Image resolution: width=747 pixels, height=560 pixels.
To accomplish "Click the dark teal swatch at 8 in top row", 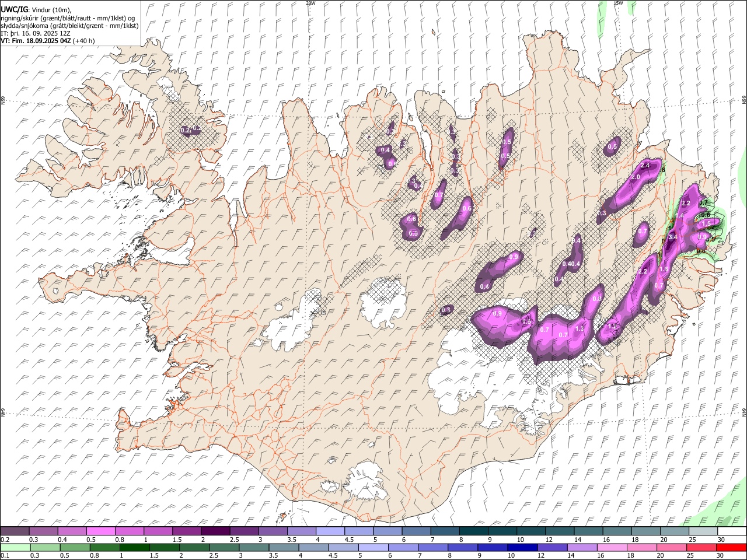I will pyautogui.click(x=473, y=531).
